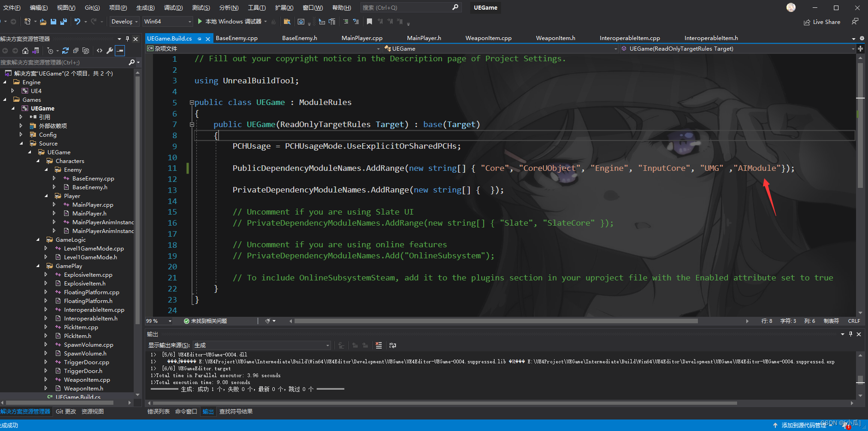Click the search magnifier in the title bar
This screenshot has height=431, width=868.
click(455, 7)
